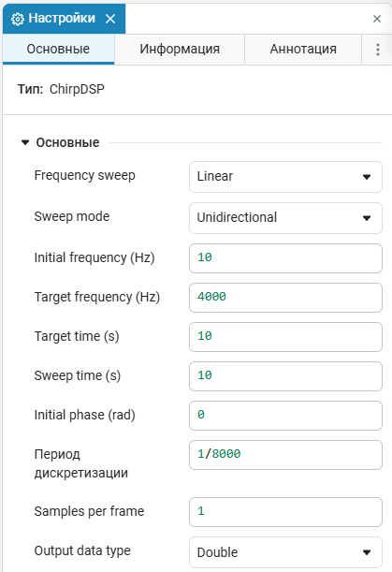Switch to the Информация tab
392x572 pixels.
pos(180,49)
